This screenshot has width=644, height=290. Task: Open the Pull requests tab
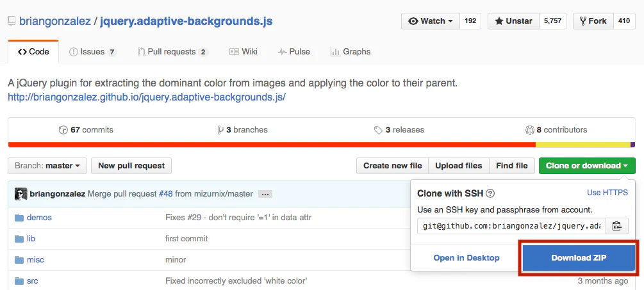pyautogui.click(x=172, y=52)
